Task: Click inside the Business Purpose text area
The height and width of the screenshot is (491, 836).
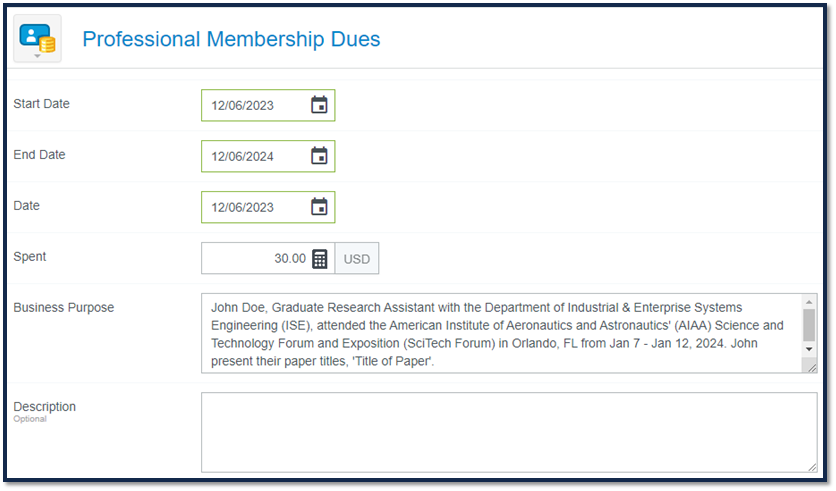Action: [501, 333]
